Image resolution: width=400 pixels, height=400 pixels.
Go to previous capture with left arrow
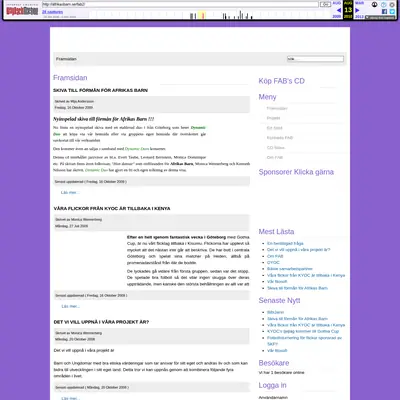click(339, 10)
